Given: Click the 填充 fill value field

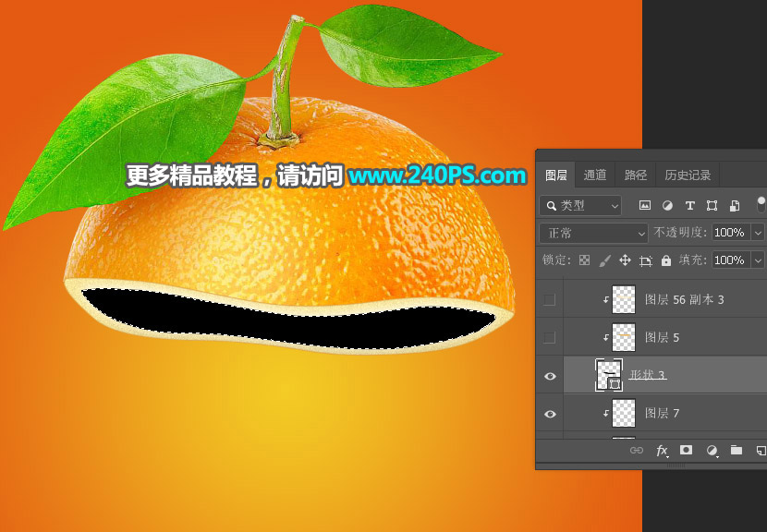Looking at the screenshot, I should click(731, 260).
